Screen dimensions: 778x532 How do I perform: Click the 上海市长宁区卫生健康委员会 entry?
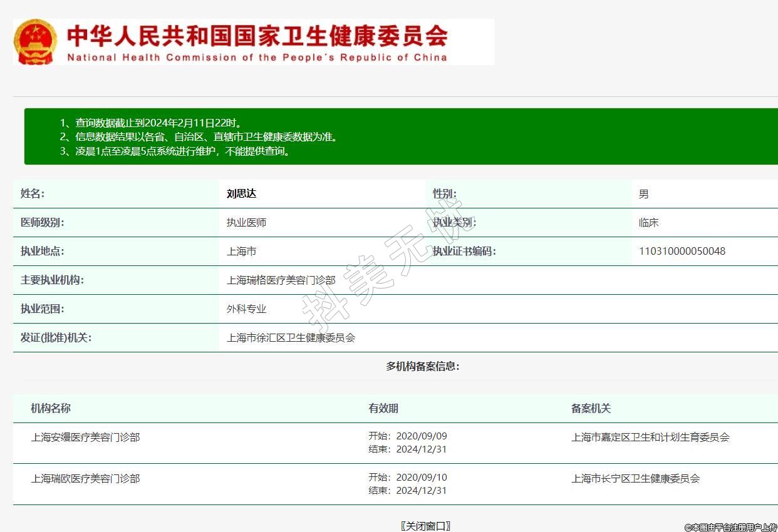(635, 479)
